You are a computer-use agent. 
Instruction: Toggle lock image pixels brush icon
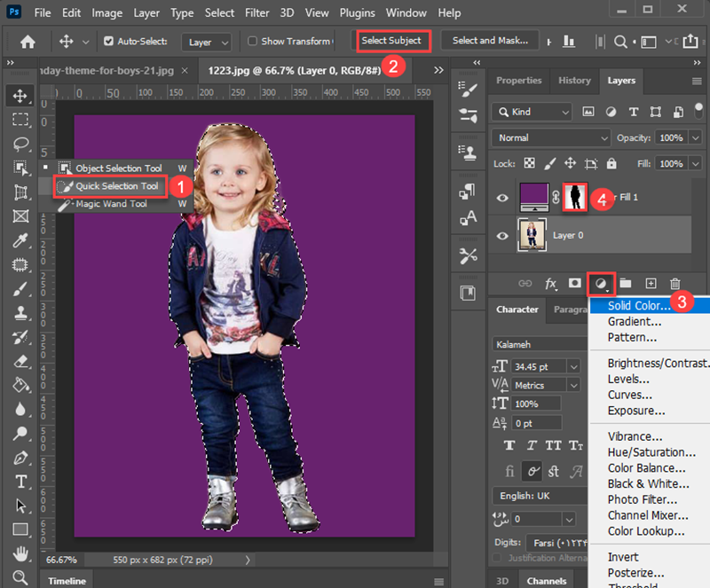click(549, 163)
